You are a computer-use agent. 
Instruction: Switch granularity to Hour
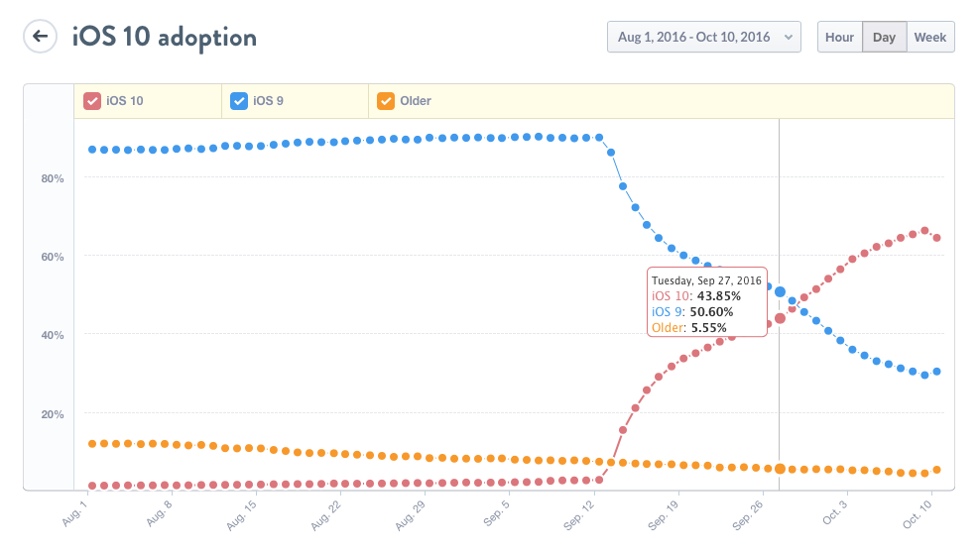tap(839, 38)
